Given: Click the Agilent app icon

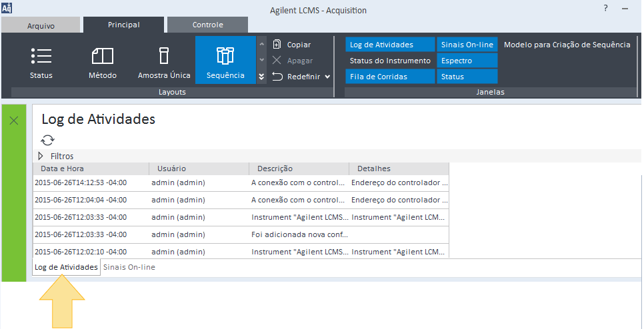Looking at the screenshot, I should 7,7.
